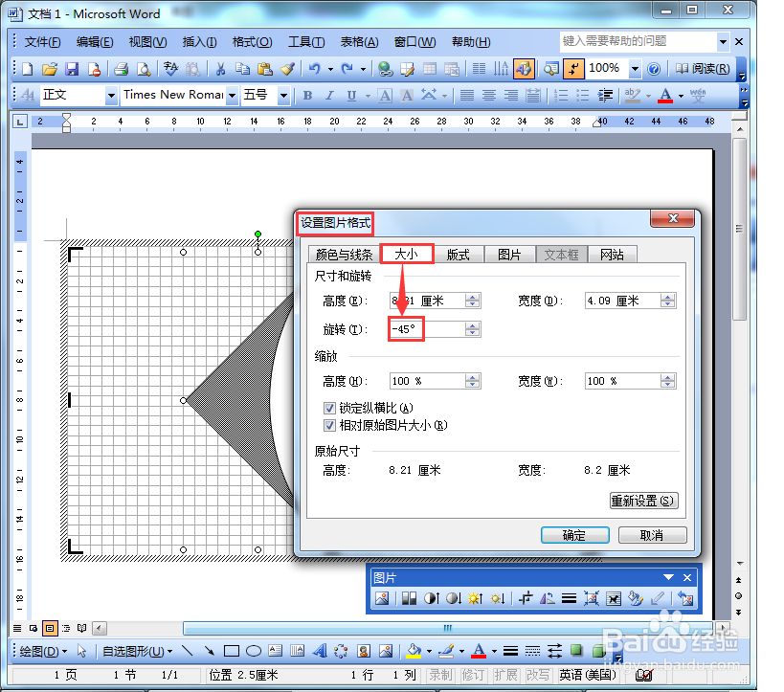Open Print Preview icon

144,69
